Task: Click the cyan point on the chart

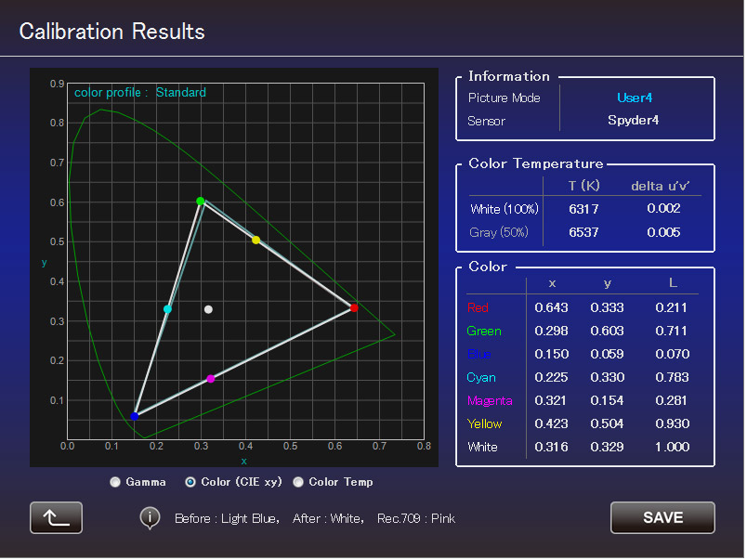Action: [x=167, y=309]
